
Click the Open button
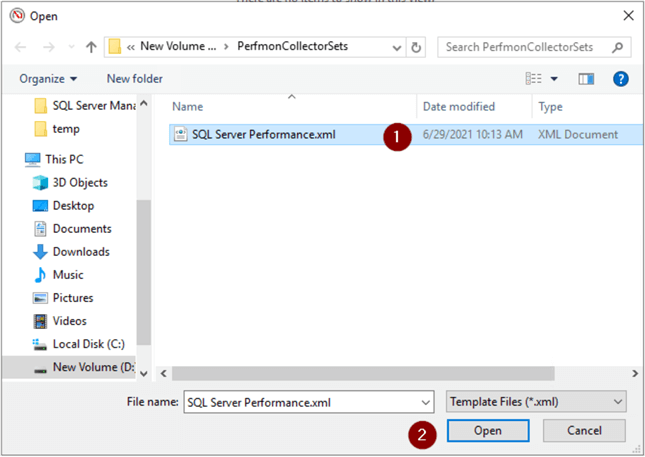488,431
